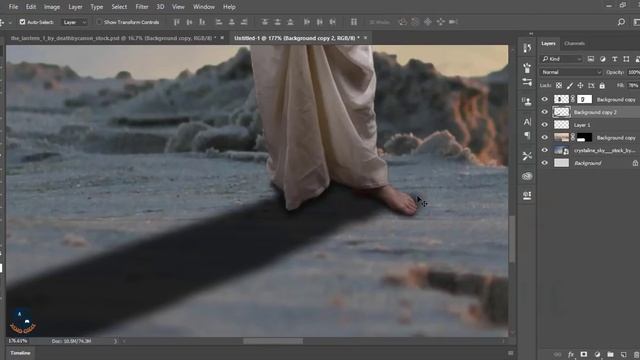640x360 pixels.
Task: Click distribute top edges icon
Action: (x=265, y=22)
